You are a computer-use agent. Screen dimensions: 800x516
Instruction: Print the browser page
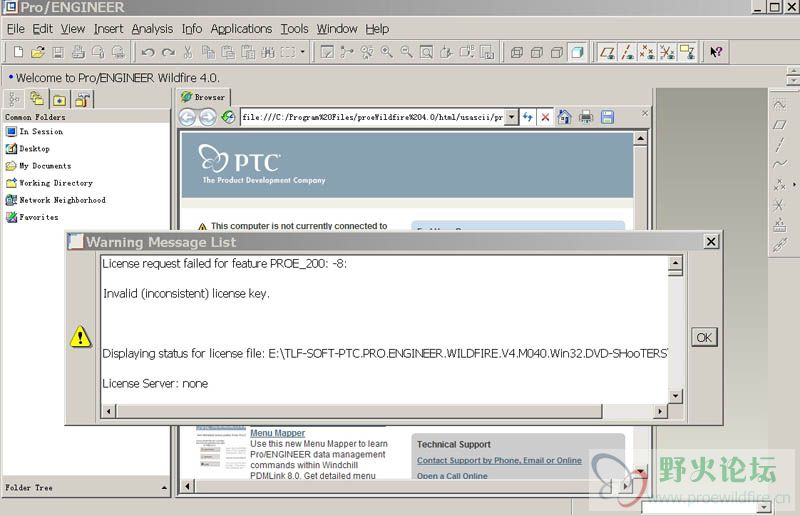click(x=586, y=117)
